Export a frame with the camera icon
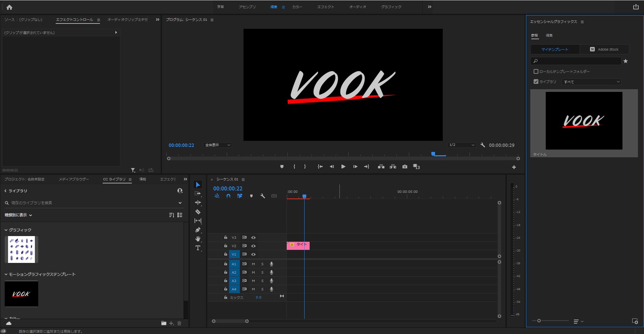The width and height of the screenshot is (644, 334). (405, 166)
